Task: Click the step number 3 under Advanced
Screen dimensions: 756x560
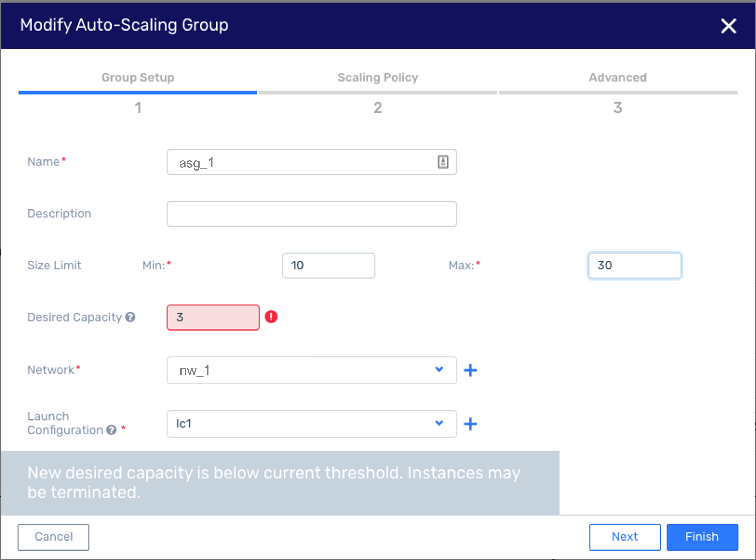Action: tap(618, 108)
